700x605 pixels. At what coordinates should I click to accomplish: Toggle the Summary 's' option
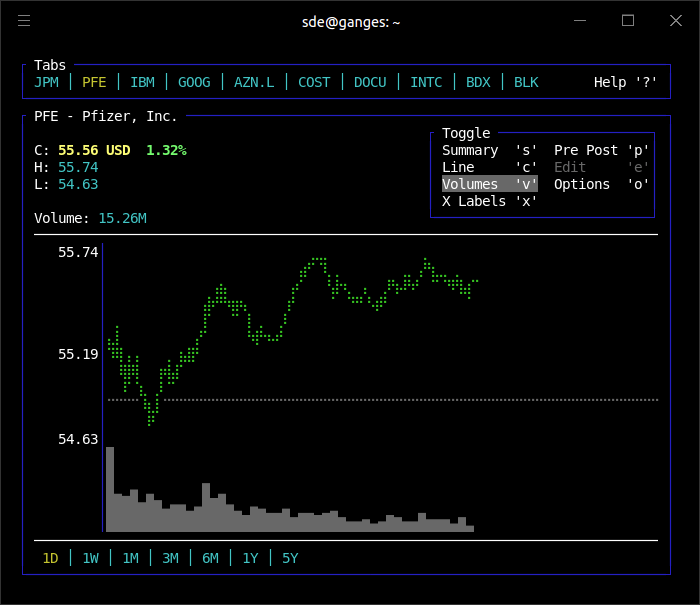tap(490, 150)
